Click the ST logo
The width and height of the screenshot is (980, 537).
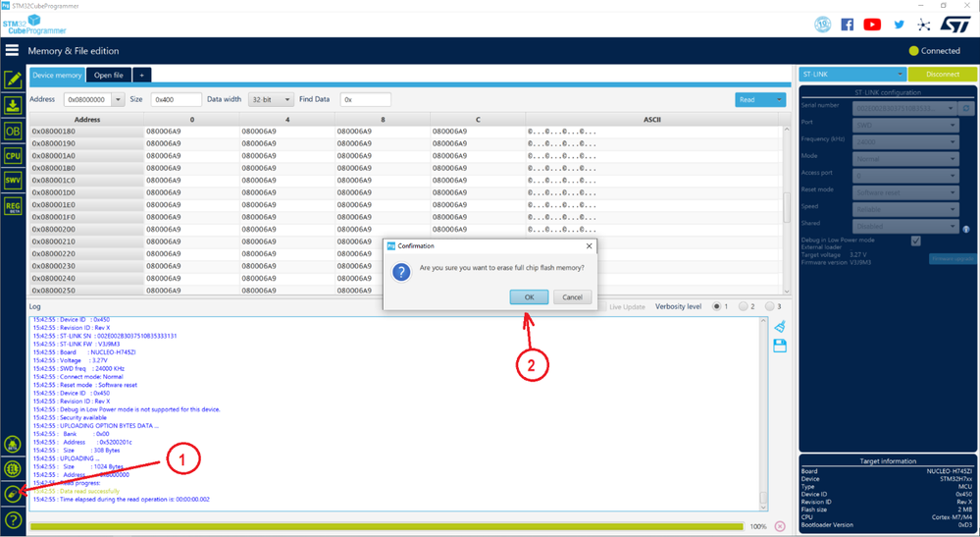[955, 25]
